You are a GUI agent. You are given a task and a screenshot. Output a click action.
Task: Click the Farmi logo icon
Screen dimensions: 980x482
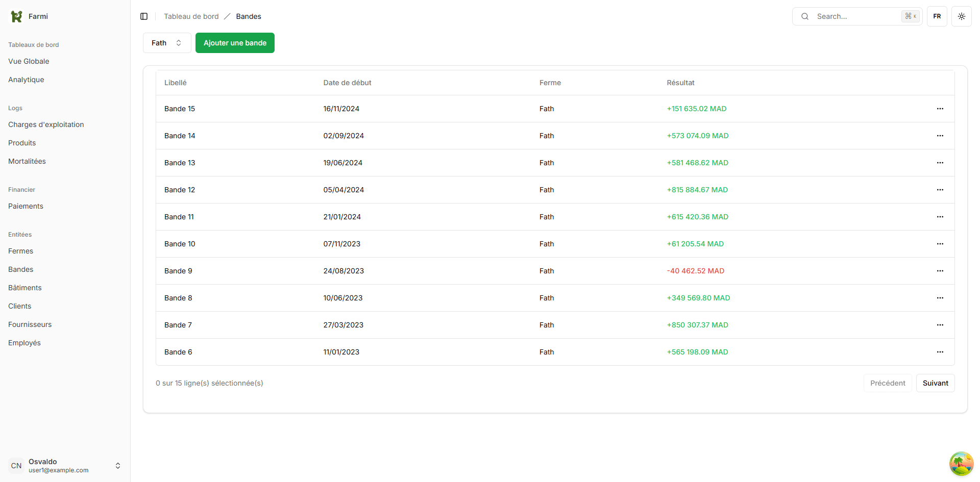pyautogui.click(x=16, y=16)
